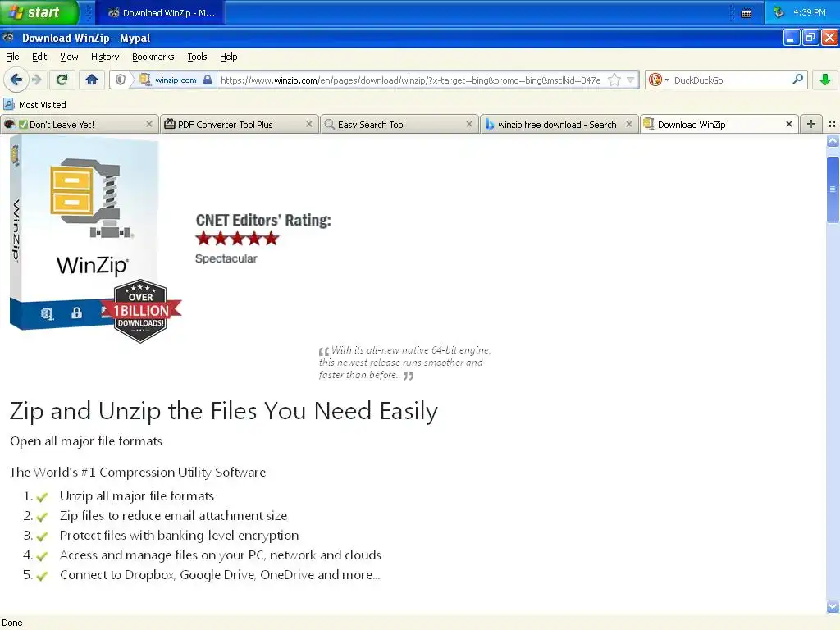Close the Don't Leave Yet! tab
840x630 pixels.
(149, 124)
